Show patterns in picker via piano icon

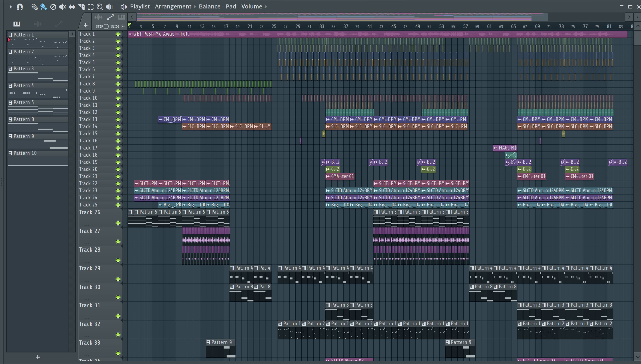coord(17,24)
